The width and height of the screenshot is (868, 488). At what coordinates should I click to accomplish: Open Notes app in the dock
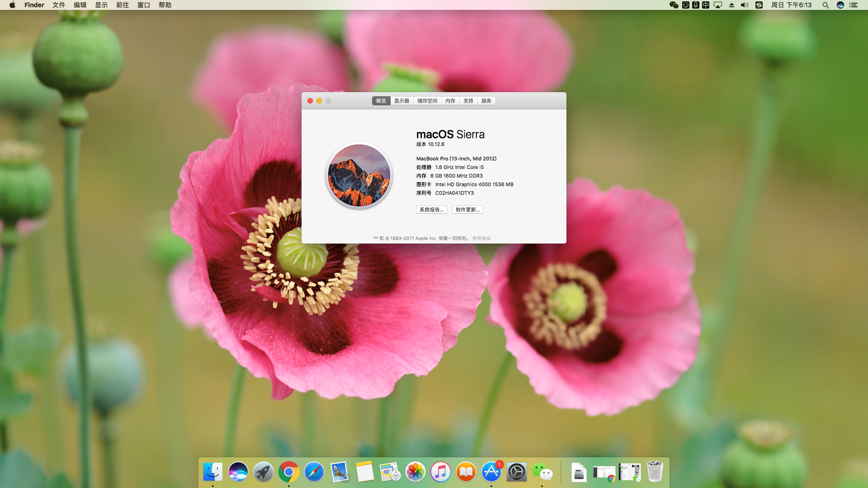point(365,473)
